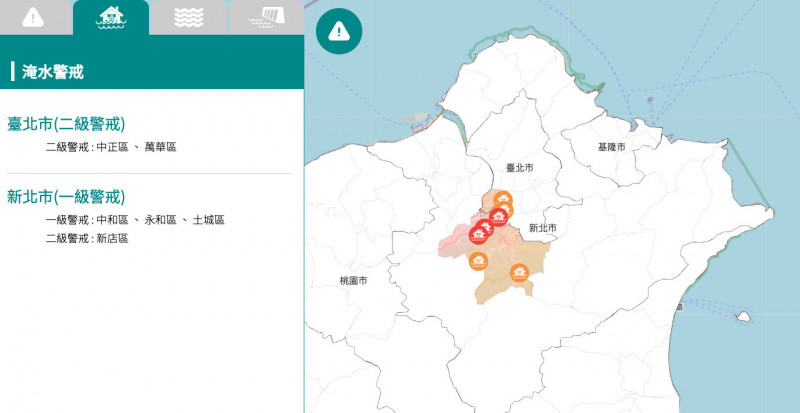Click the 基隆市 label on the map
This screenshot has width=800, height=413.
pyautogui.click(x=612, y=148)
